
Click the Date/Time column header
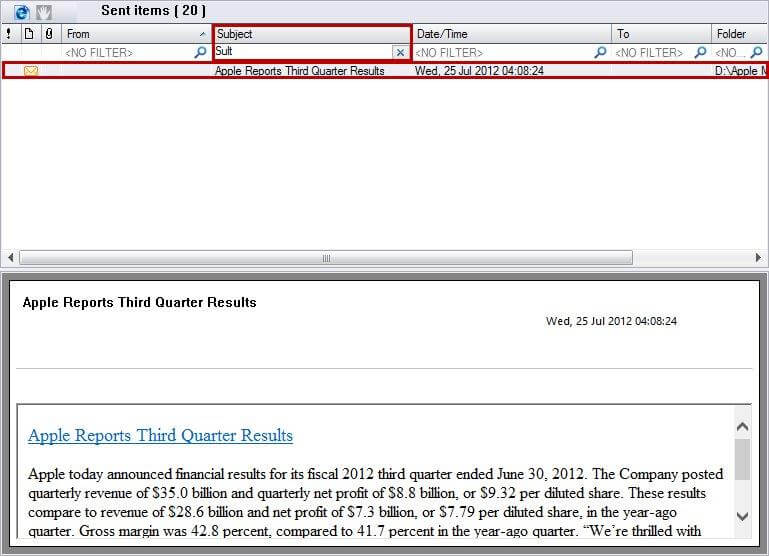[512, 34]
